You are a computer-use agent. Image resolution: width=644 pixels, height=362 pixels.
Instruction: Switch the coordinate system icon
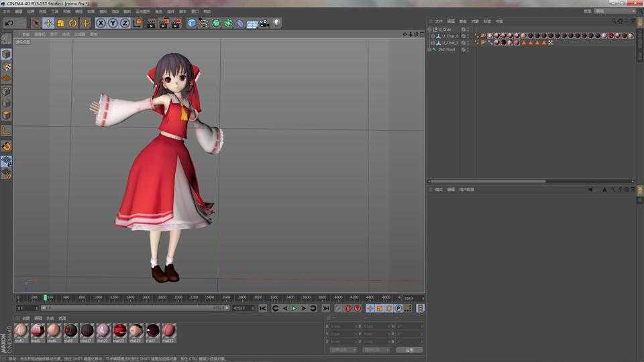pos(138,23)
